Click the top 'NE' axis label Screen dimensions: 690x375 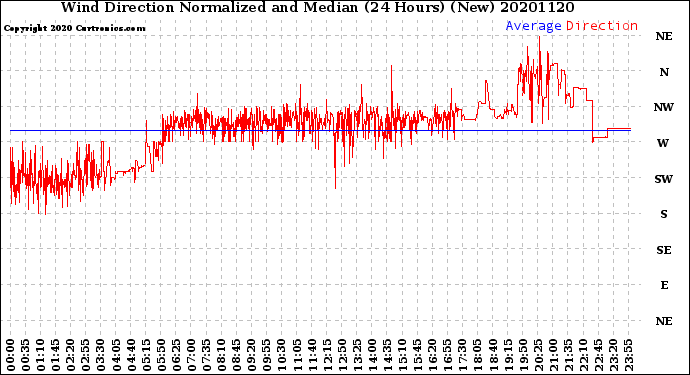(x=664, y=37)
